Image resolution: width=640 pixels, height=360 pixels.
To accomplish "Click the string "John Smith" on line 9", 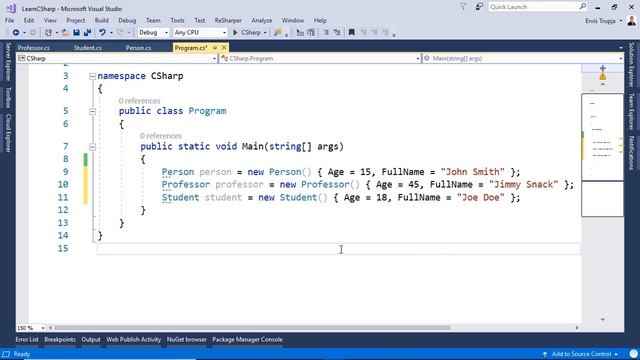I will click(473, 172).
